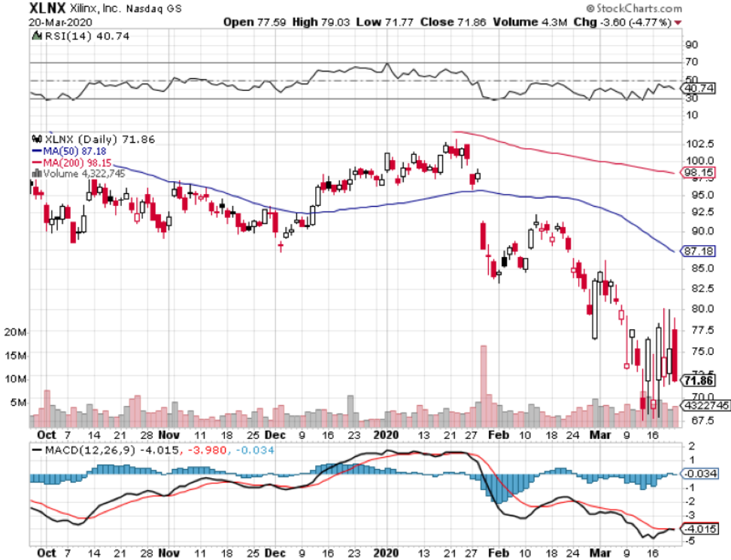The width and height of the screenshot is (731, 560).
Task: Click the boxed 98.15 price axis label
Action: [699, 173]
